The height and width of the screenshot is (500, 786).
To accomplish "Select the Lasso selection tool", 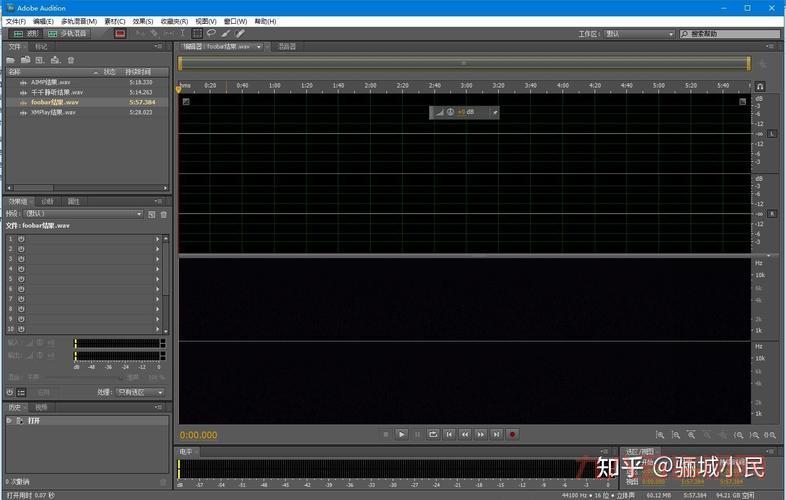I will pos(211,33).
